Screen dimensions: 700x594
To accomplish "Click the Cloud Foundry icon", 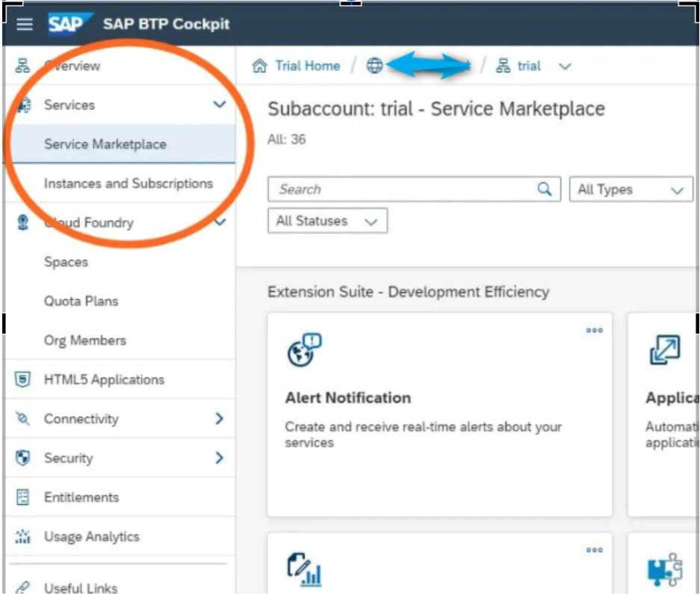I will click(22, 223).
